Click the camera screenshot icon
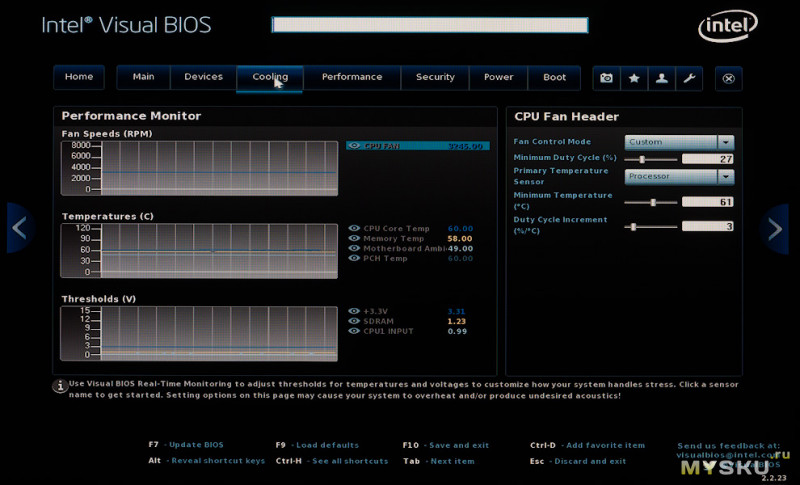This screenshot has width=800, height=485. tap(607, 78)
